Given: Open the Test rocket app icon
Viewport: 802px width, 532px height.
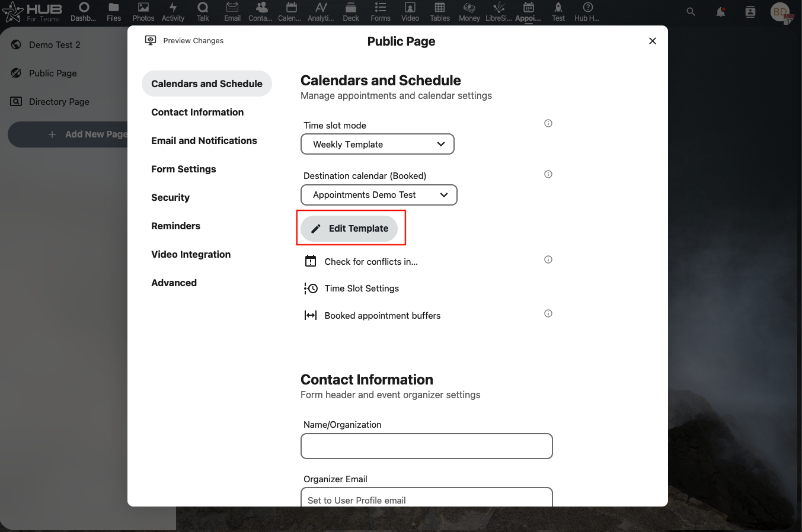Looking at the screenshot, I should pyautogui.click(x=558, y=12).
